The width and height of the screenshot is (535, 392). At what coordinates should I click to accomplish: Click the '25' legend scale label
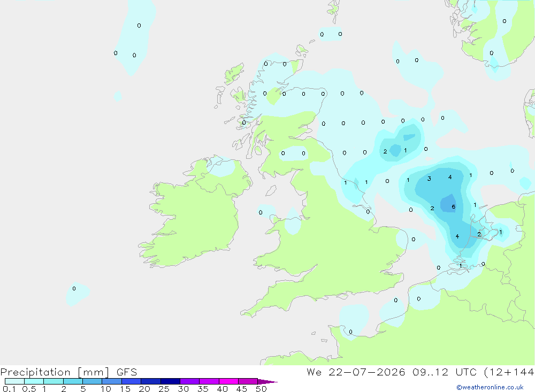164,389
